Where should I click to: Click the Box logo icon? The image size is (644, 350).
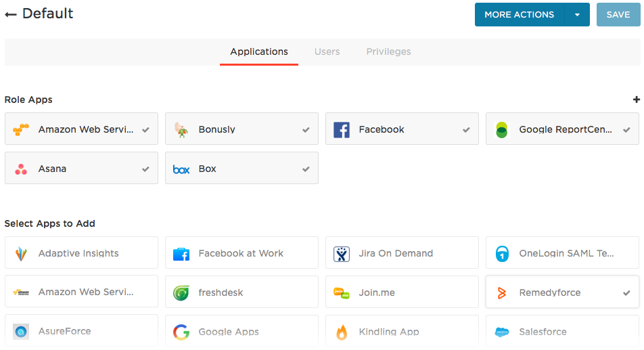[181, 169]
